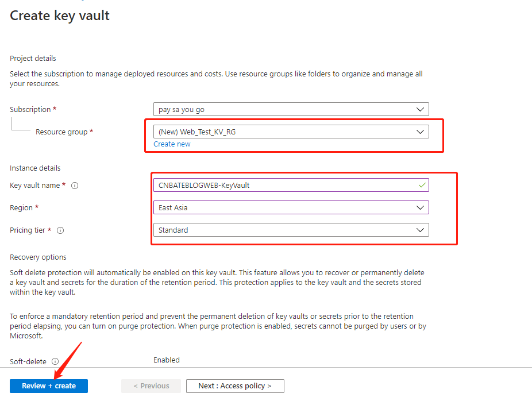Open the East Asia region selector

(x=291, y=207)
